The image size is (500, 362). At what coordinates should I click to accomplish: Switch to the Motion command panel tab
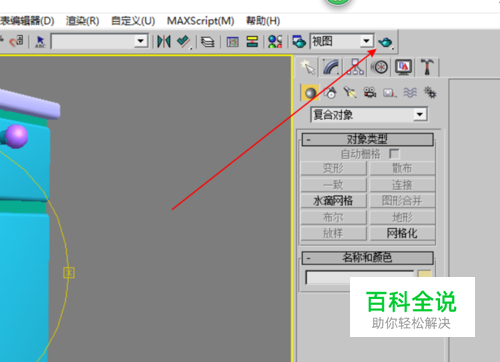coord(379,67)
